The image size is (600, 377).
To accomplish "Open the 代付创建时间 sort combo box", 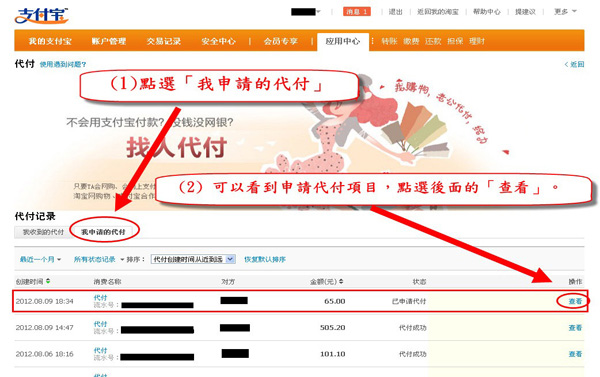I will point(193,259).
